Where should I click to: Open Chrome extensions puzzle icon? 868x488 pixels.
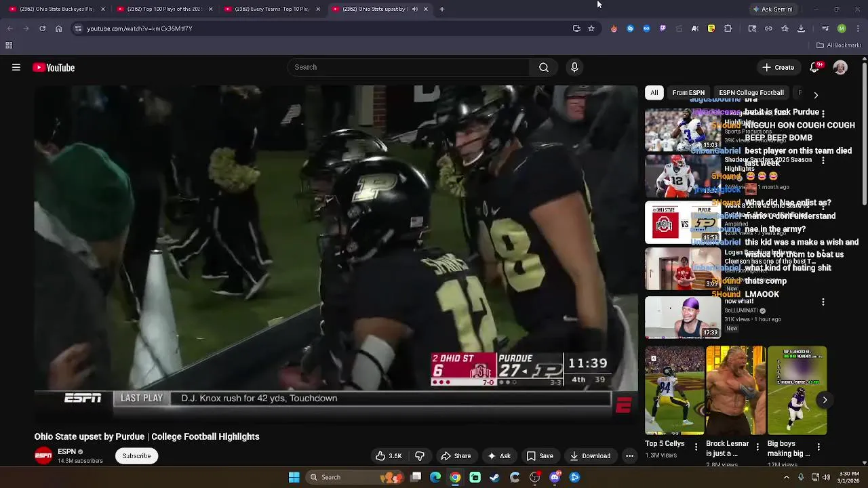(x=728, y=28)
